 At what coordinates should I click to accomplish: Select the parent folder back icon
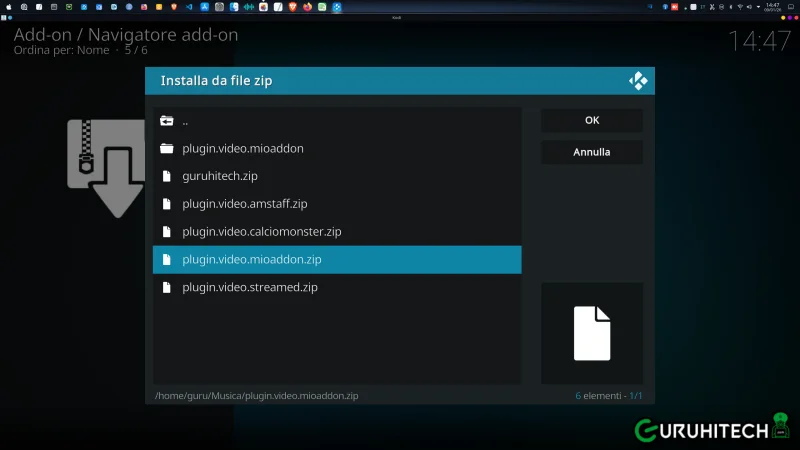[x=167, y=121]
